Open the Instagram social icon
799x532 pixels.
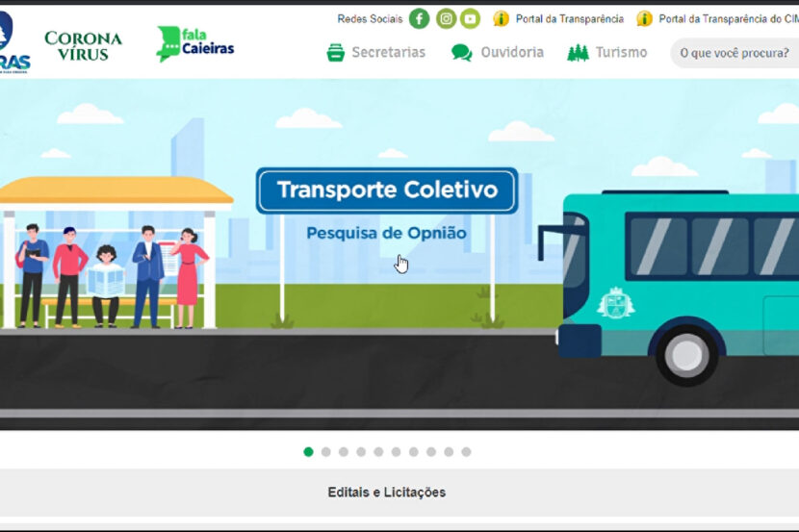[x=446, y=18]
